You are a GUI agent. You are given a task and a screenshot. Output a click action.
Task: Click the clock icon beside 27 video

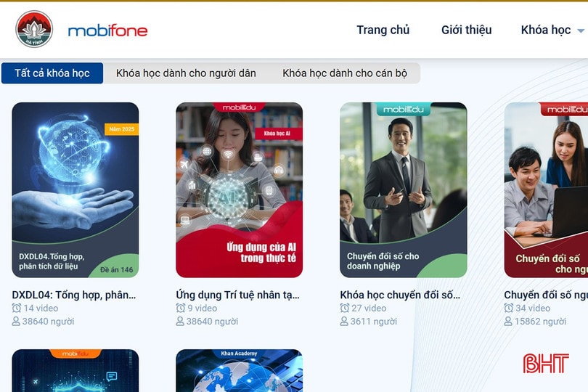pos(345,308)
